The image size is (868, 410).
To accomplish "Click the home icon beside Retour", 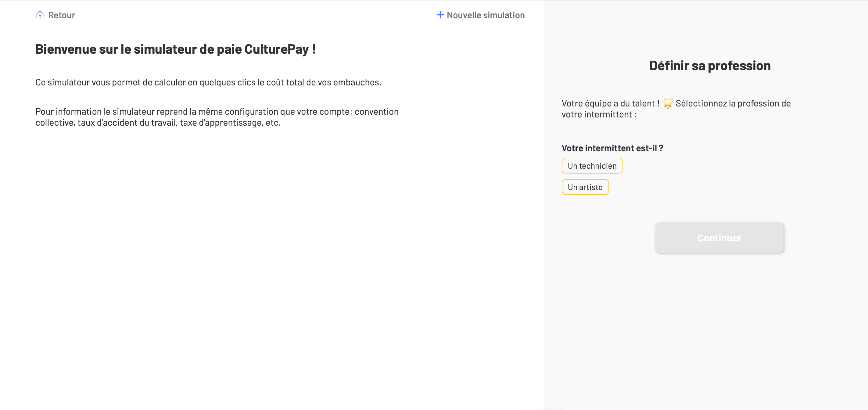I will point(40,15).
